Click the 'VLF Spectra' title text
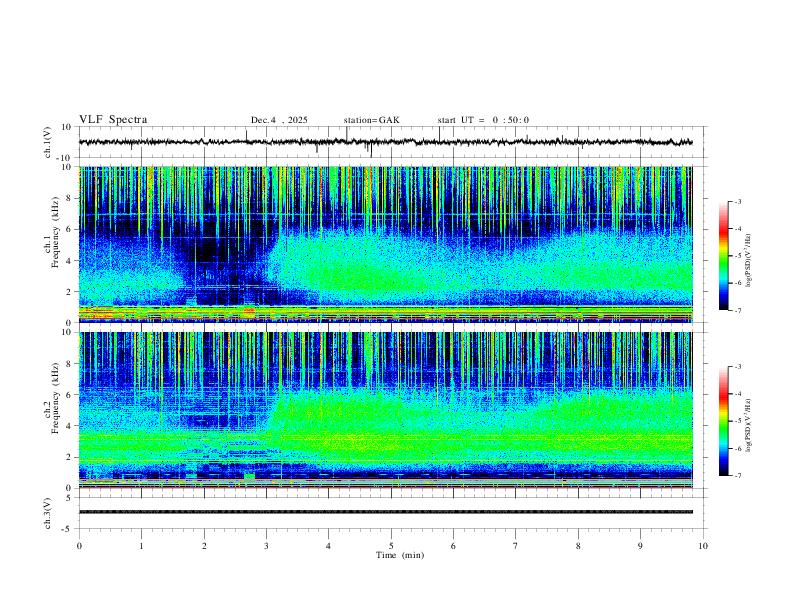 click(113, 120)
